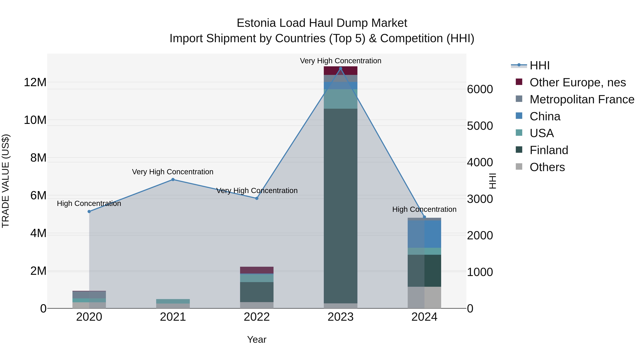Click the 10M trade value axis label
Viewport: 644px width, 362px height.
35,120
